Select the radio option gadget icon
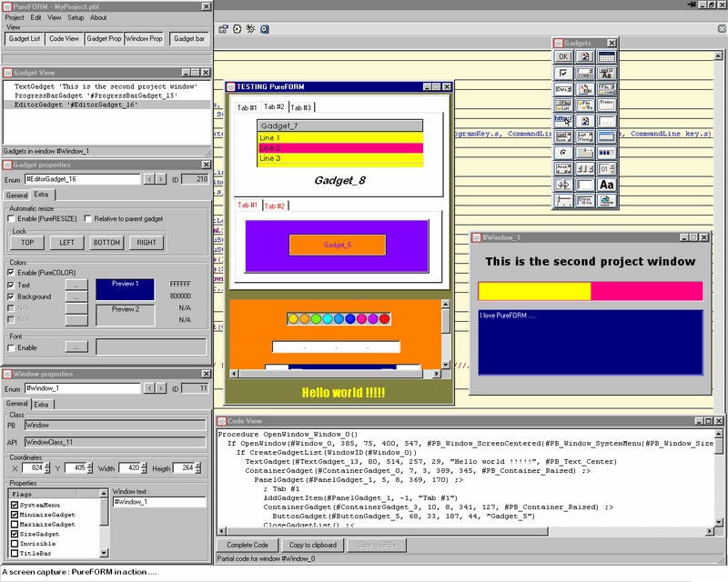This screenshot has height=582, width=728. [x=563, y=153]
